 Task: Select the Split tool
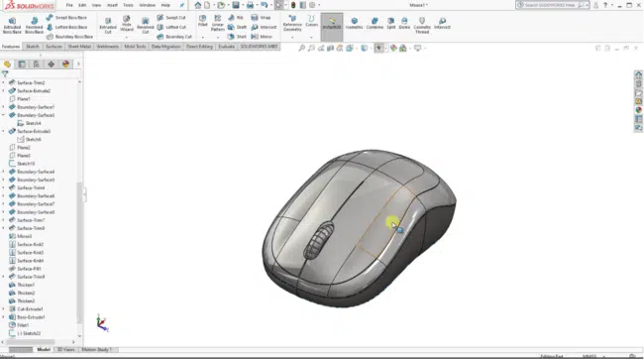[391, 23]
